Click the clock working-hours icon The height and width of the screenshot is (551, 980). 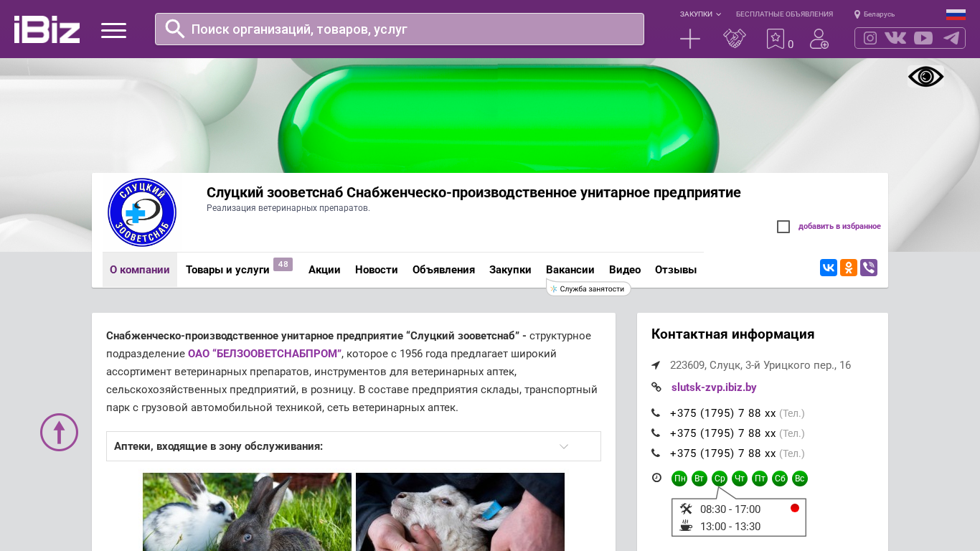click(656, 478)
